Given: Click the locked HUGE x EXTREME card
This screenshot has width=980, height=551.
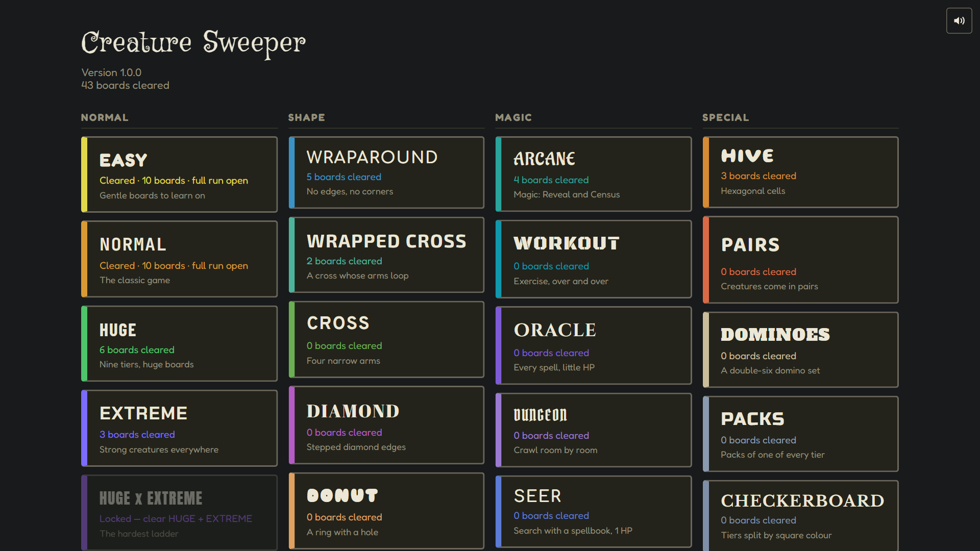Looking at the screenshot, I should 179,513.
